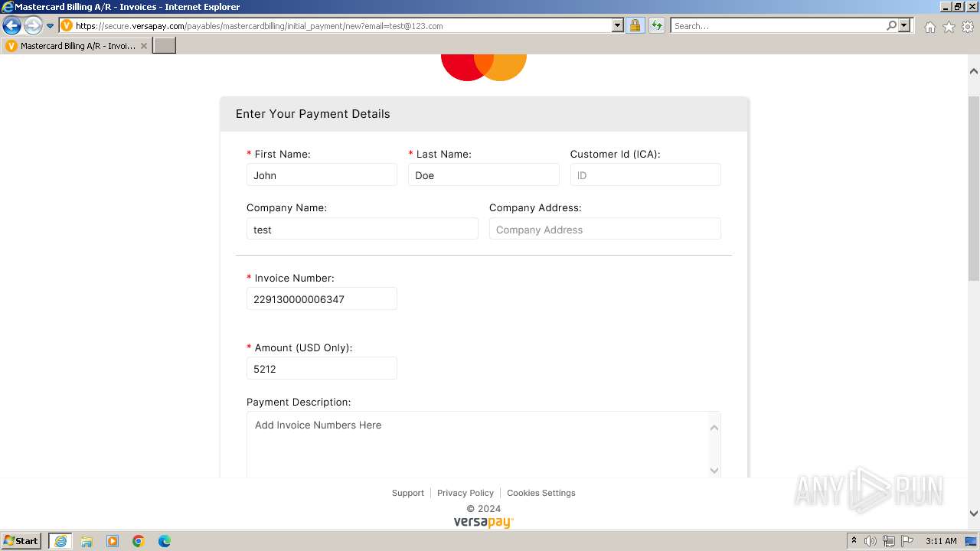The image size is (980, 551).
Task: Click the Refresh page icon
Action: pyautogui.click(x=657, y=26)
